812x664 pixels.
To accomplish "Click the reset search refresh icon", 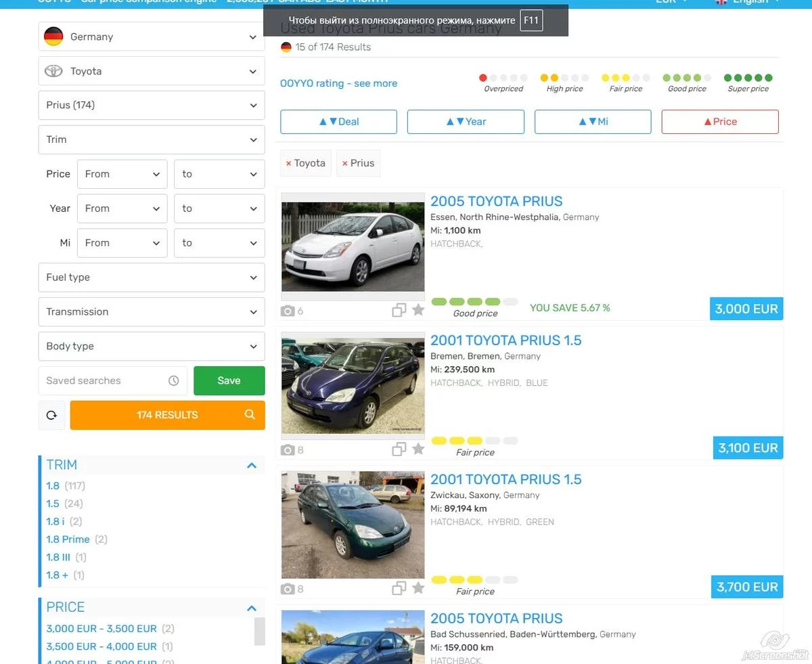I will click(51, 416).
